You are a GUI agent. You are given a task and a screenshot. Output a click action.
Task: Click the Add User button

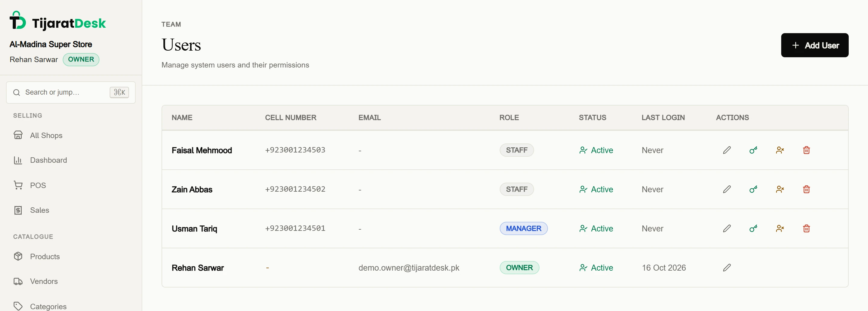pyautogui.click(x=814, y=45)
